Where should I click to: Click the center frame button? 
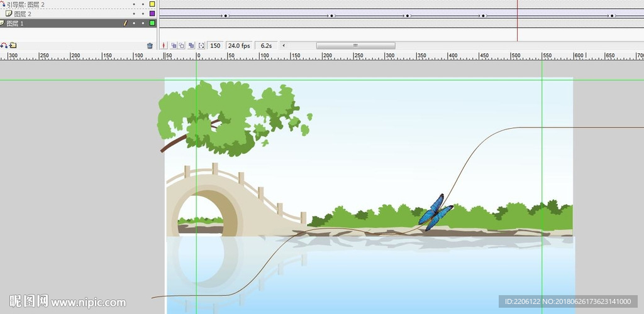tap(165, 45)
